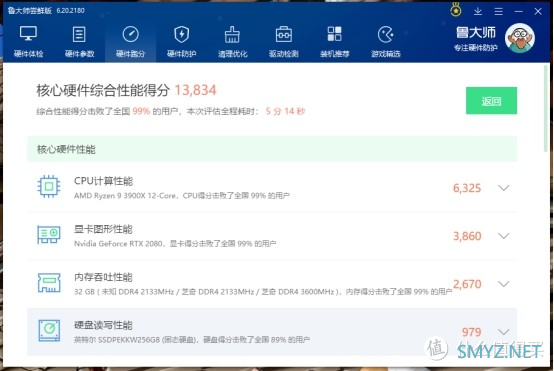Image resolution: width=554 pixels, height=371 pixels.
Task: Click the total score 13,834
Action: coord(195,90)
